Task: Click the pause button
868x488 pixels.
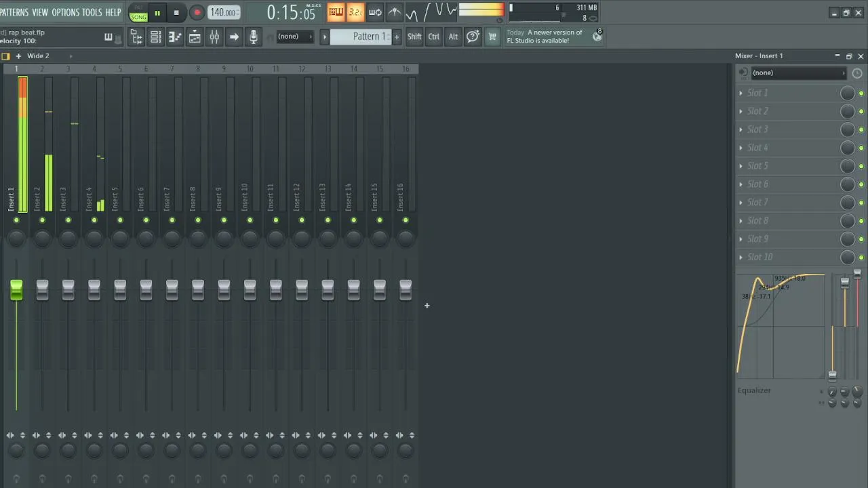Action: [157, 12]
